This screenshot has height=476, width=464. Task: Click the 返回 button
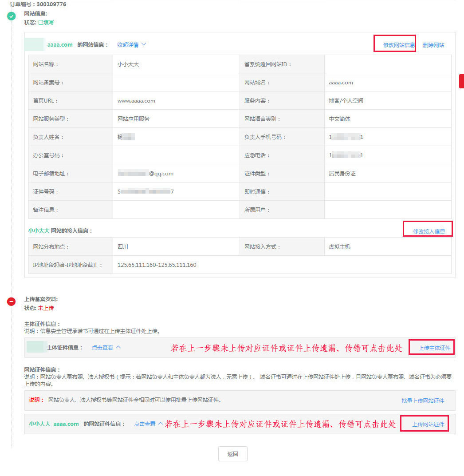tap(232, 454)
